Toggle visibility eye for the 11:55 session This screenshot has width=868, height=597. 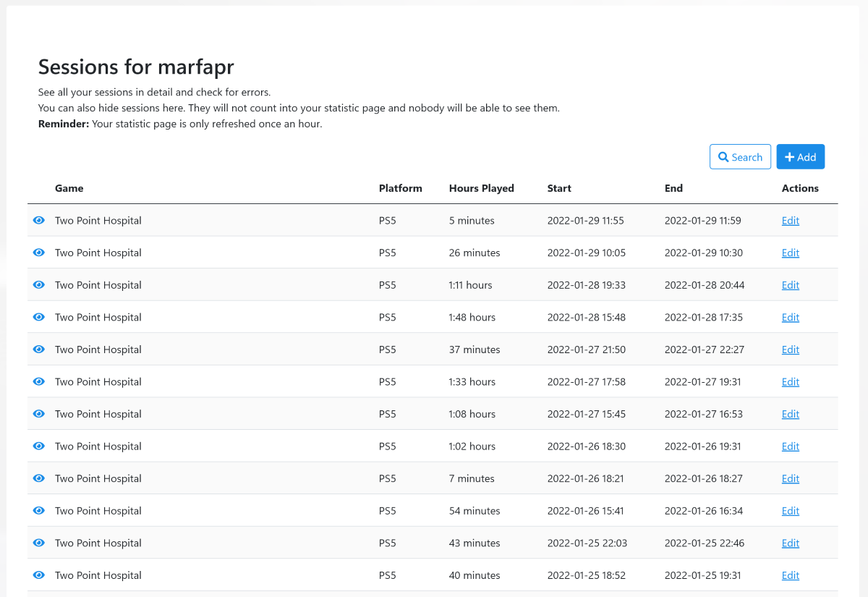(x=39, y=220)
